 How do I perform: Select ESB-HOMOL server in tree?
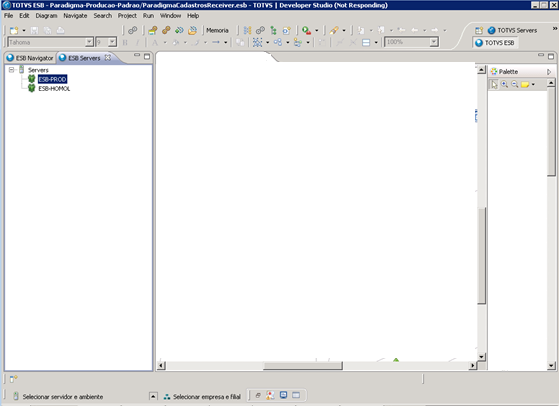54,88
